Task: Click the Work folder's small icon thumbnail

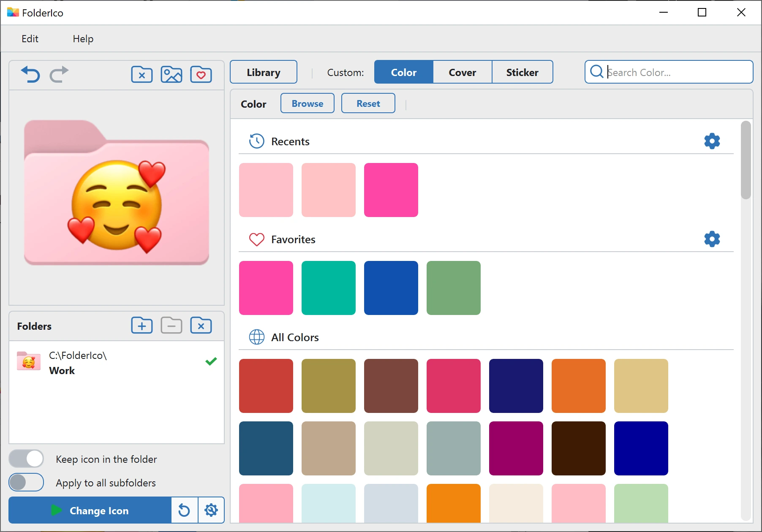Action: (29, 361)
